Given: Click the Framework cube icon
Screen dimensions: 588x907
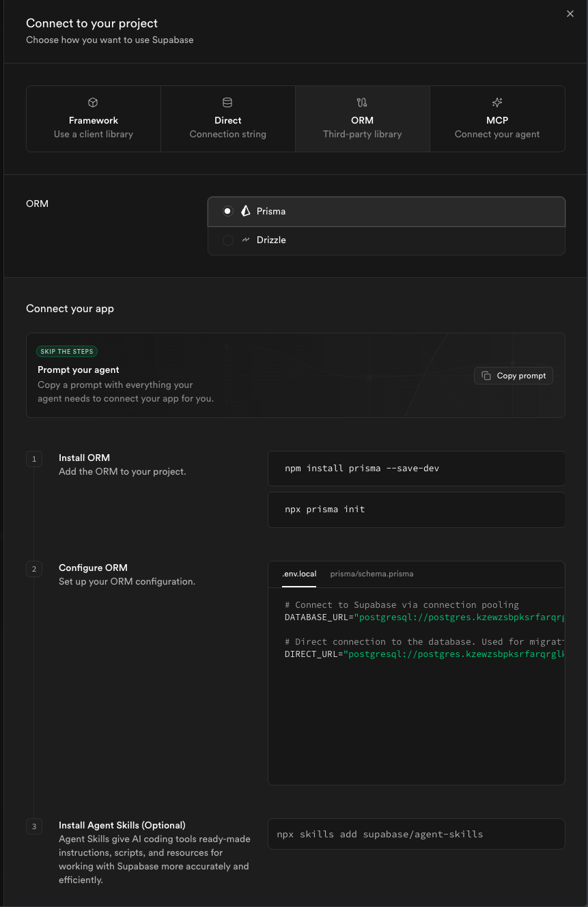Looking at the screenshot, I should click(93, 102).
